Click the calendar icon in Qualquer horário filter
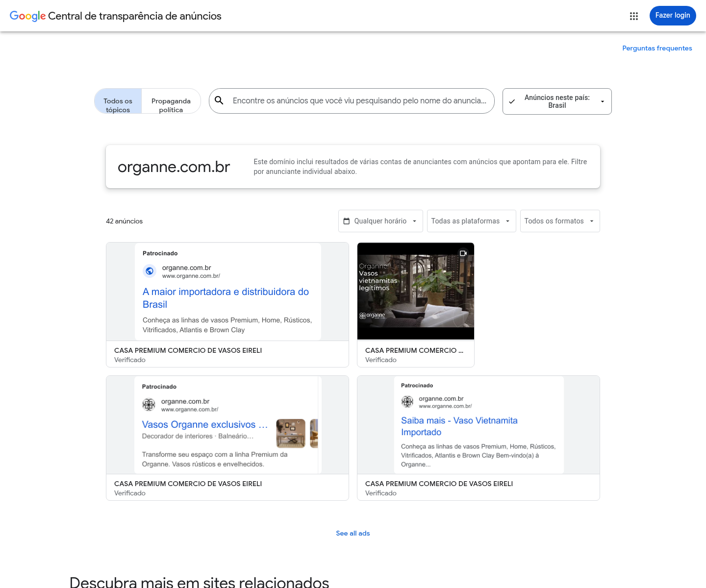 347,221
